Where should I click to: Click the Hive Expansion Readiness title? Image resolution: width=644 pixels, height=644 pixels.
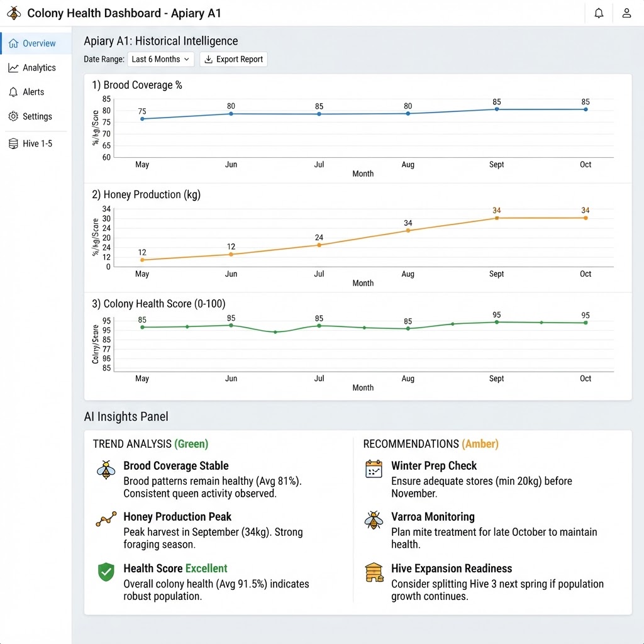pyautogui.click(x=452, y=569)
